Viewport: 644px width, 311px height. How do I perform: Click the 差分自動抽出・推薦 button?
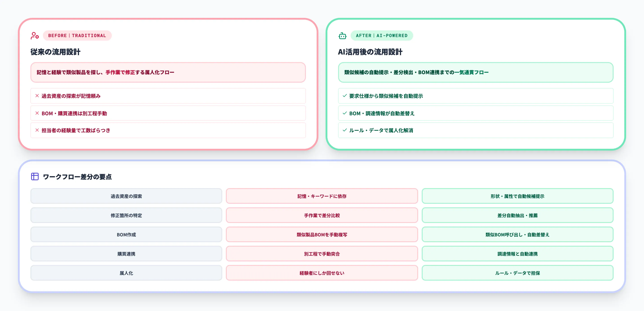coord(517,215)
